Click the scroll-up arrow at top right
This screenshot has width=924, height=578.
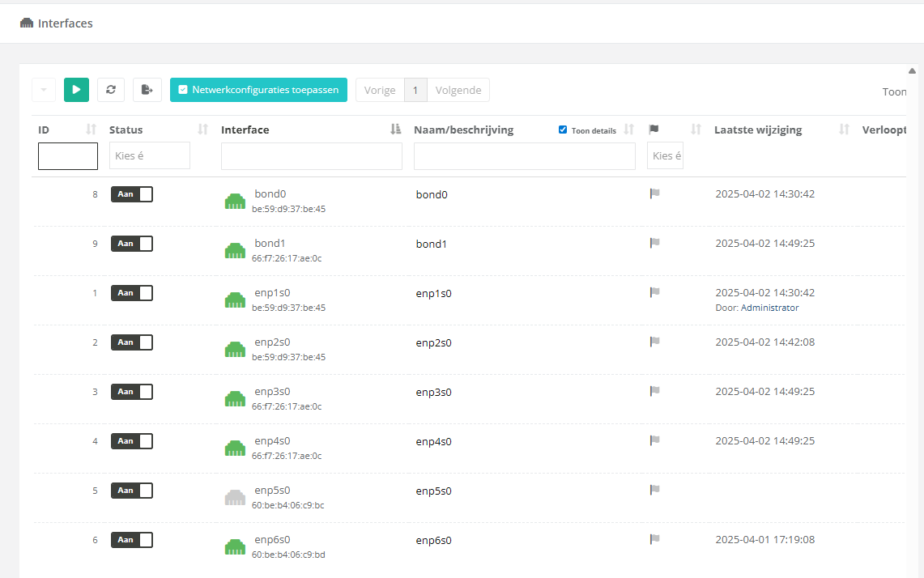(912, 70)
